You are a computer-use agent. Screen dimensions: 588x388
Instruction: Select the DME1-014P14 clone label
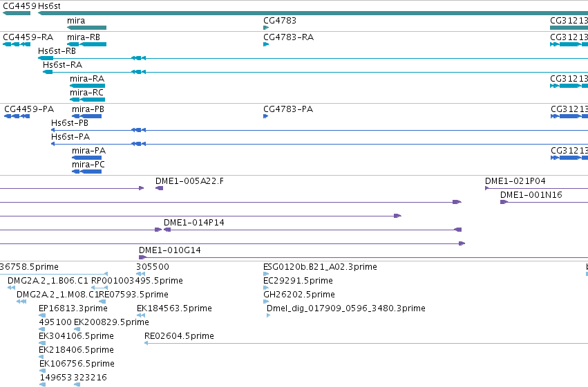tap(194, 223)
